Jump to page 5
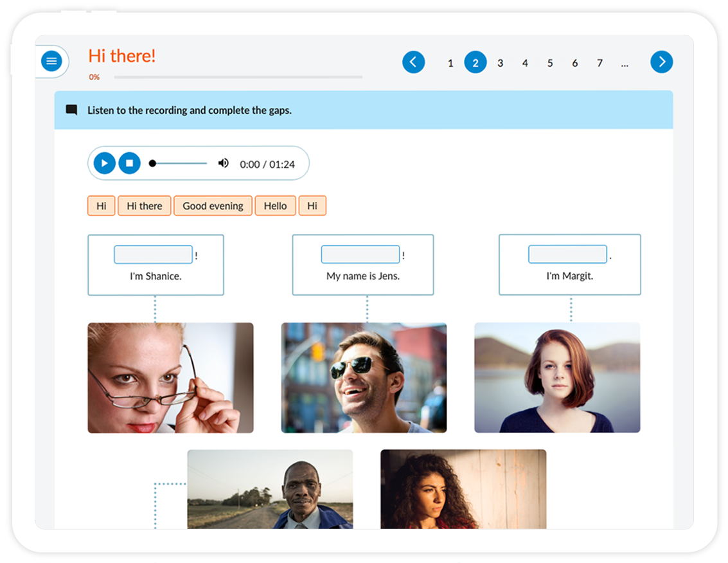Screen dimensions: 728x563 550,63
